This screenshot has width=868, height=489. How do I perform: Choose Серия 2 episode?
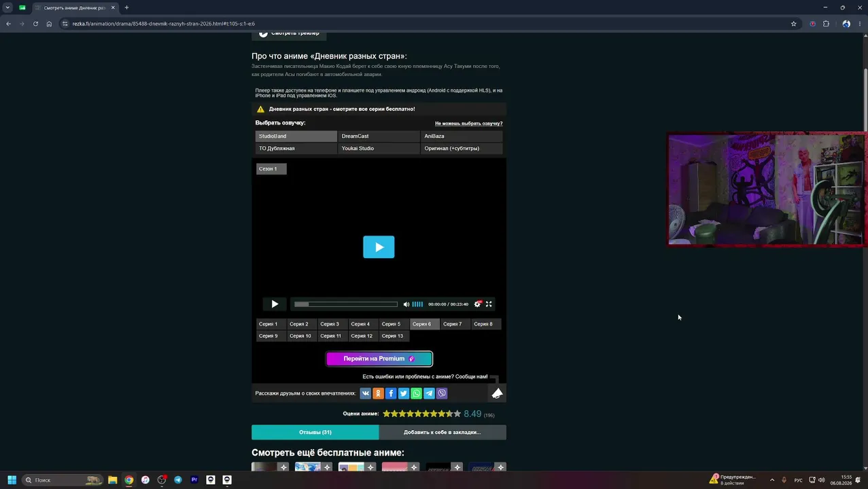(302, 324)
